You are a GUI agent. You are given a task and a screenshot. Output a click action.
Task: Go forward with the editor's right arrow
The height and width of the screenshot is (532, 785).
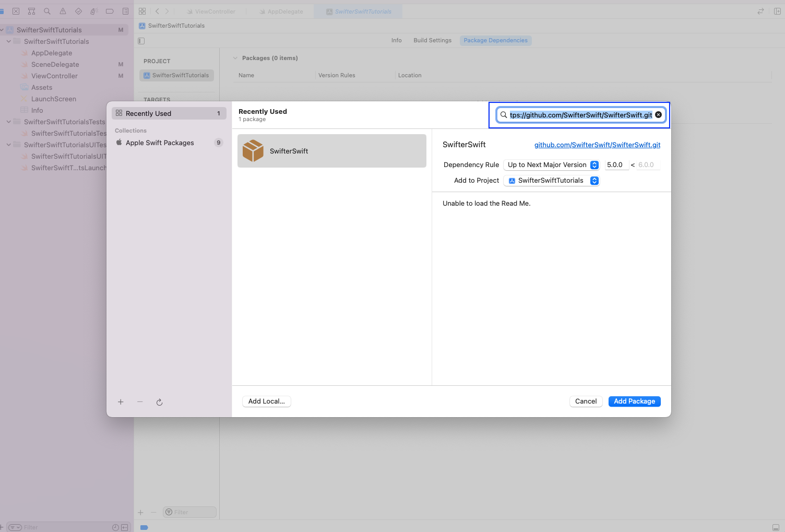167,11
